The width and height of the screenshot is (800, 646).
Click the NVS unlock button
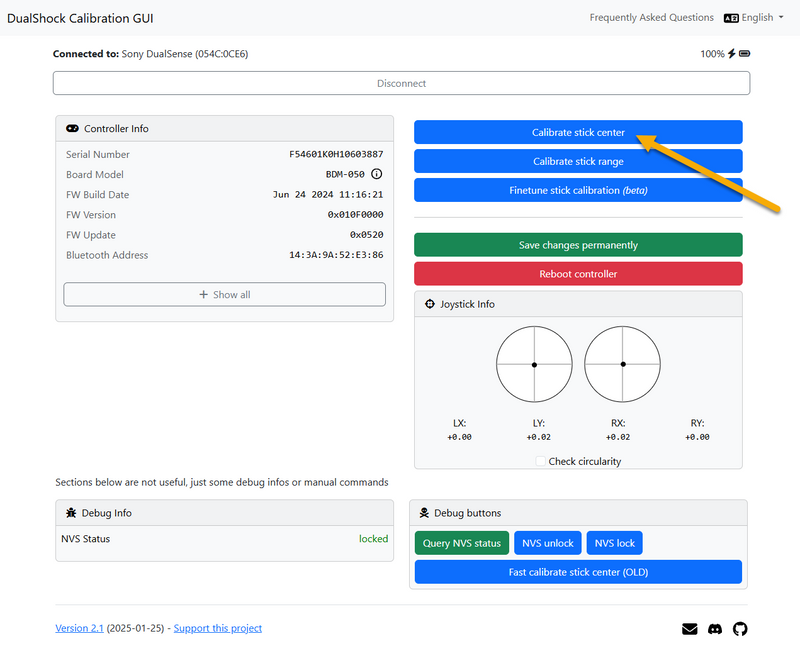click(547, 543)
